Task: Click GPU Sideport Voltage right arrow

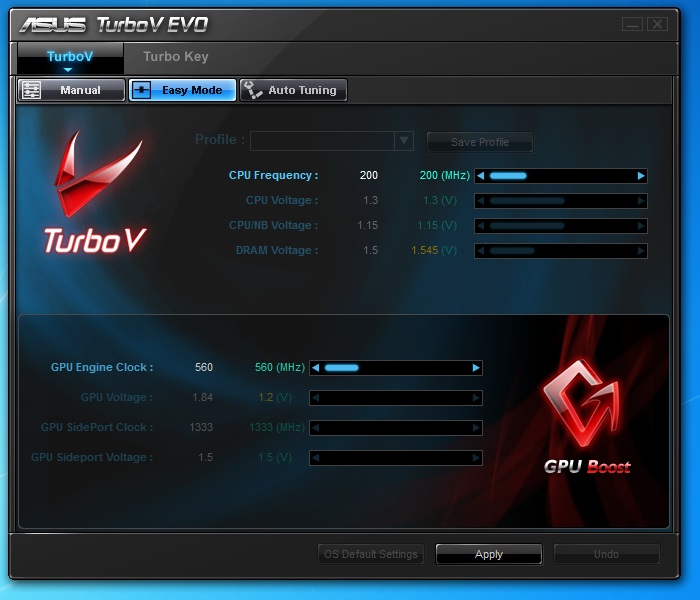Action: (476, 458)
